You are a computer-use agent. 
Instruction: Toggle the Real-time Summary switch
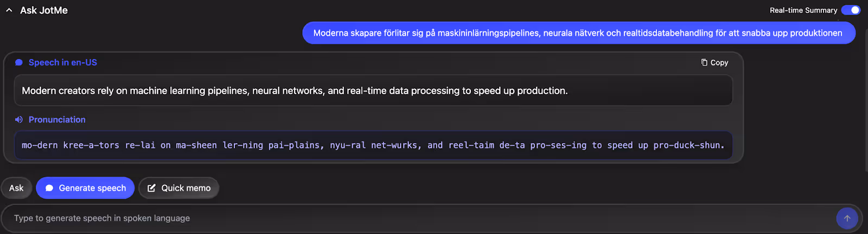(851, 10)
